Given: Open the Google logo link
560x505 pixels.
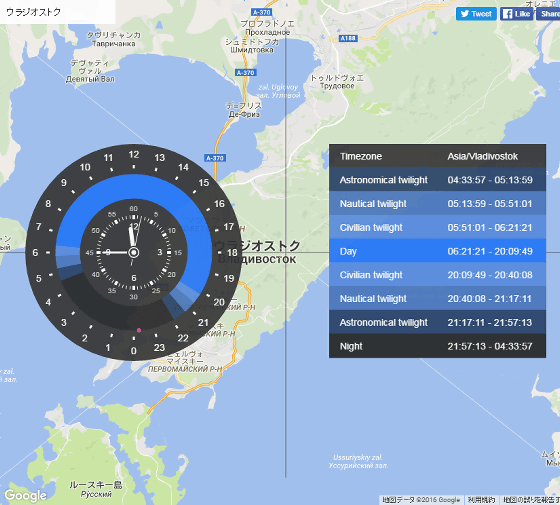Looking at the screenshot, I should pos(25,495).
